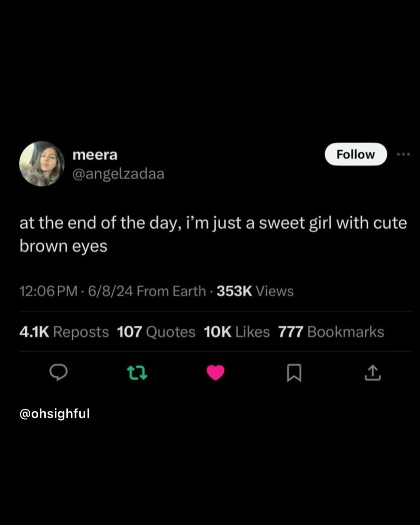420x525 pixels.
Task: Open meera's profile picture
Action: (x=42, y=164)
